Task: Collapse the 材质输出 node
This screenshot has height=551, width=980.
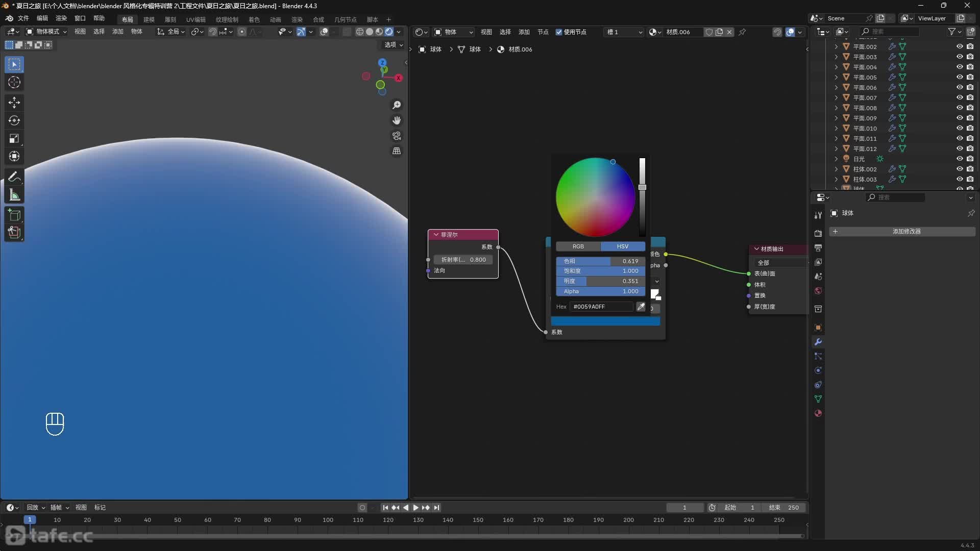Action: coord(756,249)
